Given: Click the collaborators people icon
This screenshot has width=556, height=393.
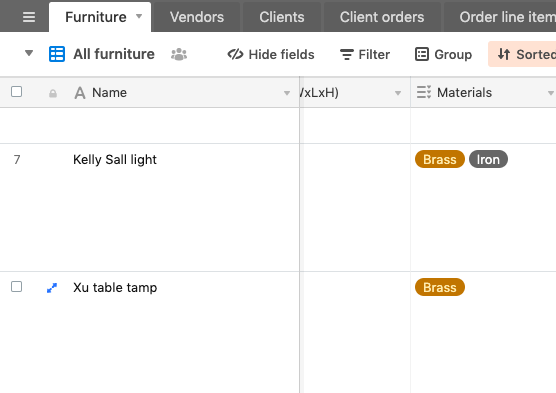Looking at the screenshot, I should (x=179, y=54).
